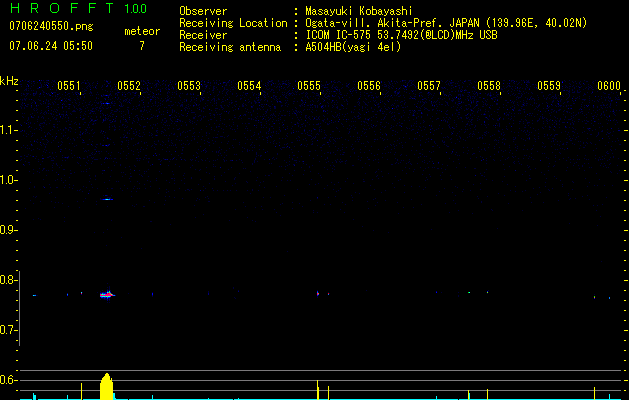Select the file name 0706240550.png

[x=51, y=26]
